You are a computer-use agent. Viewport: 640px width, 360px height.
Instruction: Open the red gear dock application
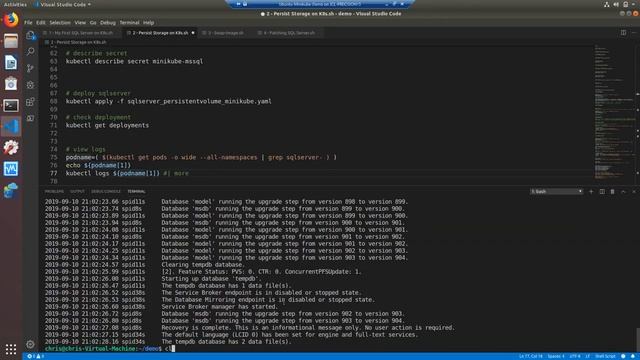click(x=11, y=147)
